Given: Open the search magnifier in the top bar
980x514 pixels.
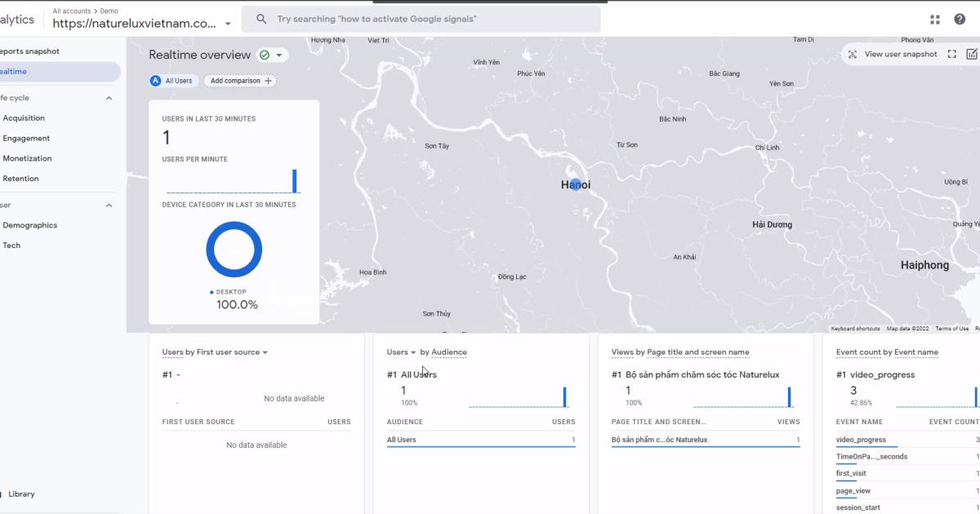Looking at the screenshot, I should click(x=261, y=18).
